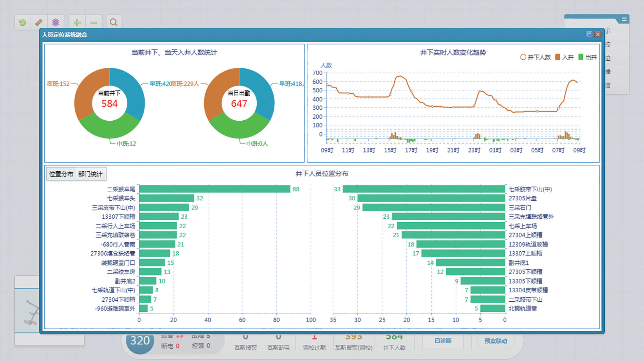The height and width of the screenshot is (362, 644).
Task: Open the magnifier search tool
Action: point(113,22)
